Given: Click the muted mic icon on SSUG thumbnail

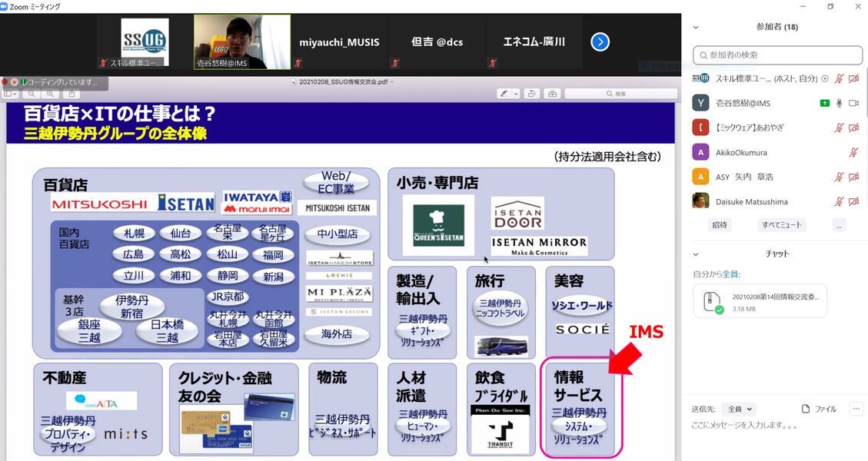Looking at the screenshot, I should pos(103,63).
